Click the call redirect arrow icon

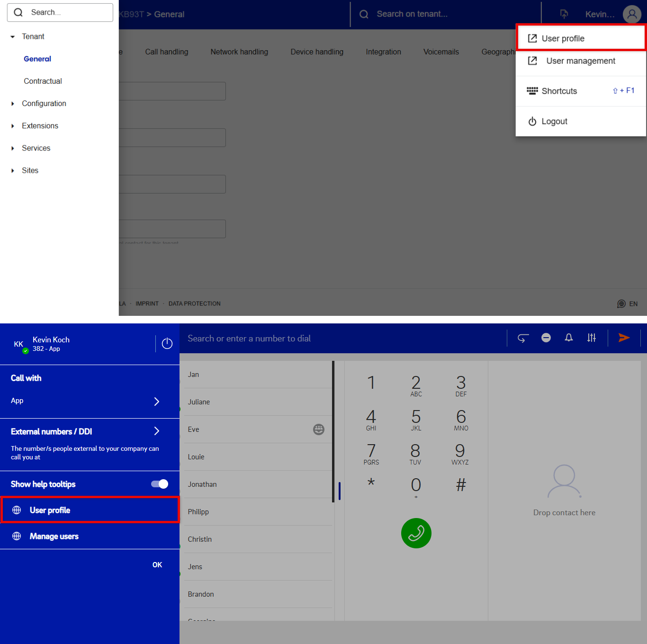coord(523,338)
